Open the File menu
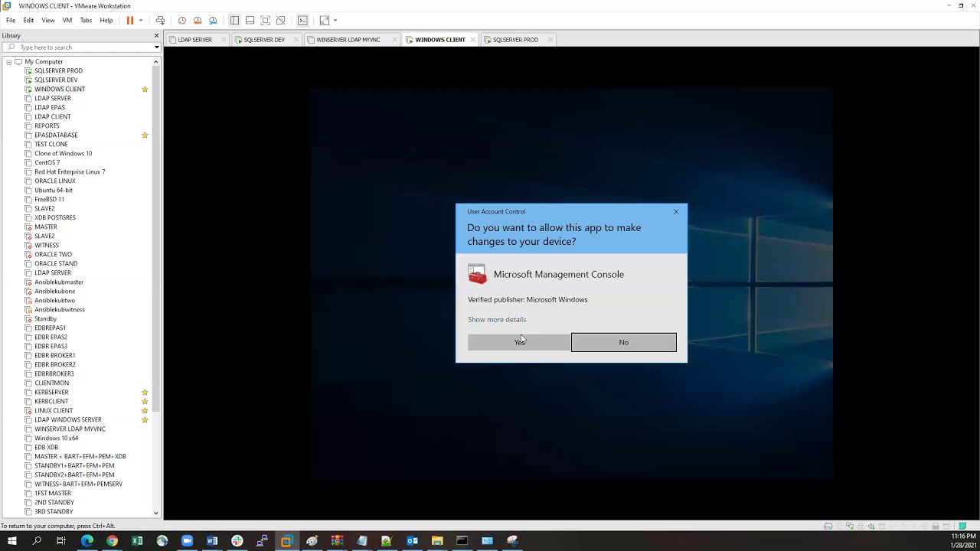 click(x=11, y=20)
